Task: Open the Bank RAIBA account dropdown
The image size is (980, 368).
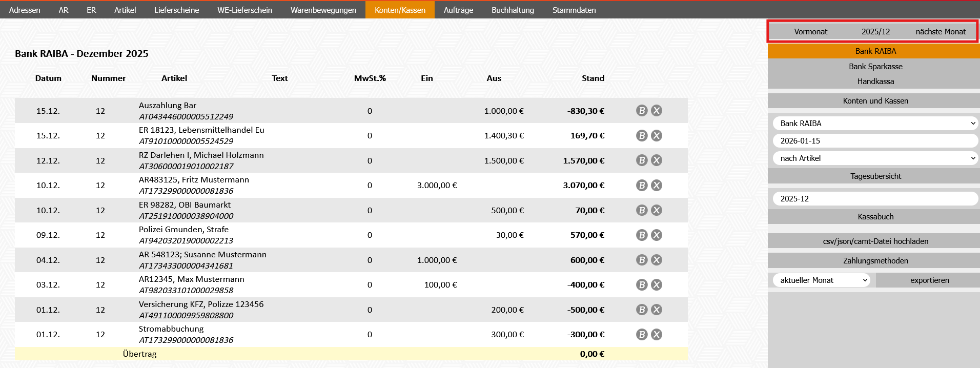Action: (x=875, y=124)
